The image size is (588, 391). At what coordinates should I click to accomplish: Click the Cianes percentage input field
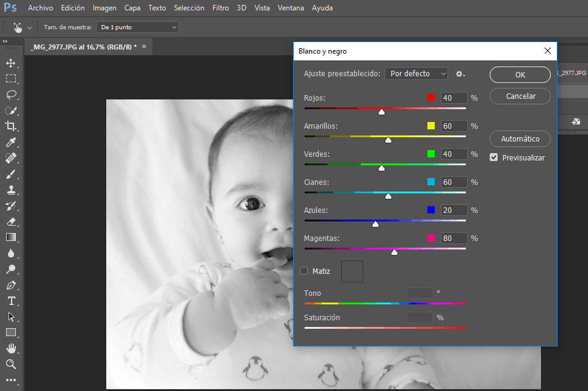(x=454, y=182)
